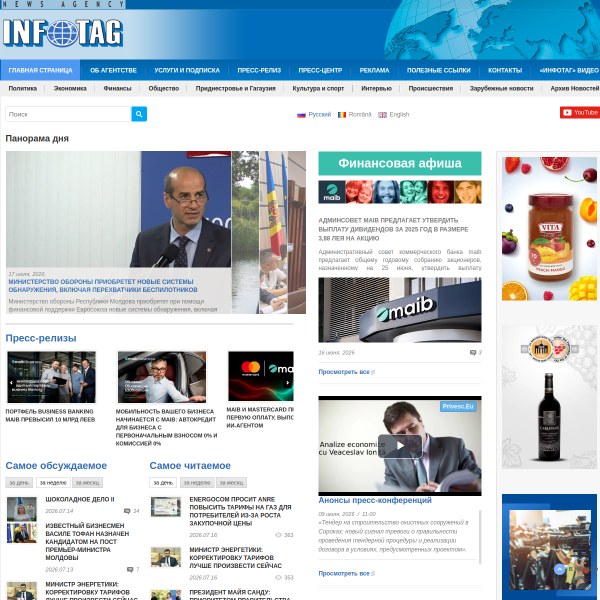The height and width of the screenshot is (600, 600).
Task: Click the wine bottle advertisement
Action: coord(549,397)
